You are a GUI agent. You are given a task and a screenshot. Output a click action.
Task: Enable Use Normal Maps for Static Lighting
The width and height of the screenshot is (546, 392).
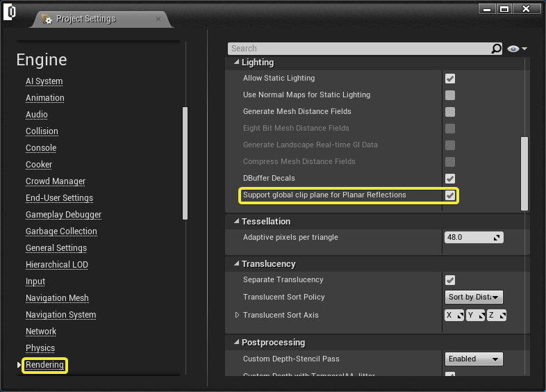[x=450, y=95]
